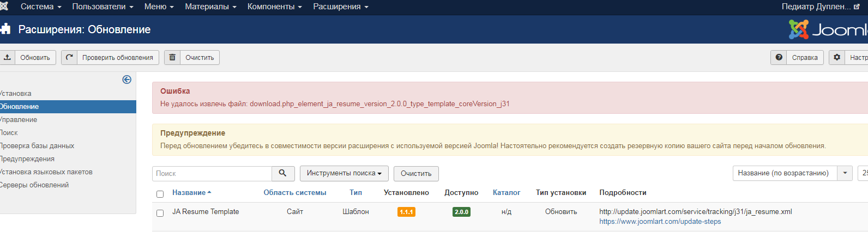Screen dimensions: 868x250
Task: Select Серверы обновлений in sidebar
Action: pyautogui.click(x=34, y=185)
